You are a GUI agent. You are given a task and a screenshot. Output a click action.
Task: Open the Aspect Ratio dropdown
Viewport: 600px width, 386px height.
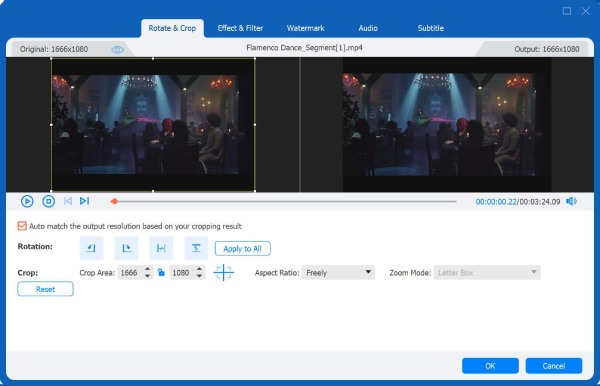tap(338, 272)
